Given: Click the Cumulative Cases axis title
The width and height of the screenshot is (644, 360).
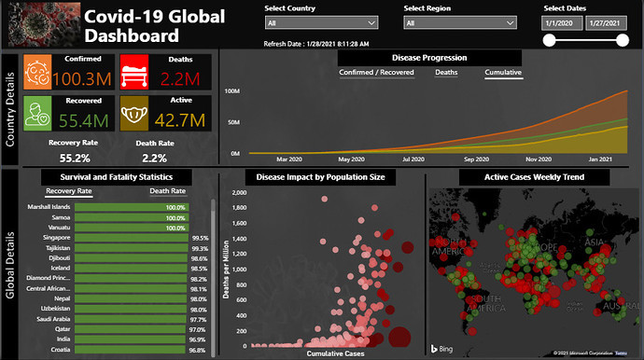Looking at the screenshot, I should pyautogui.click(x=336, y=353).
